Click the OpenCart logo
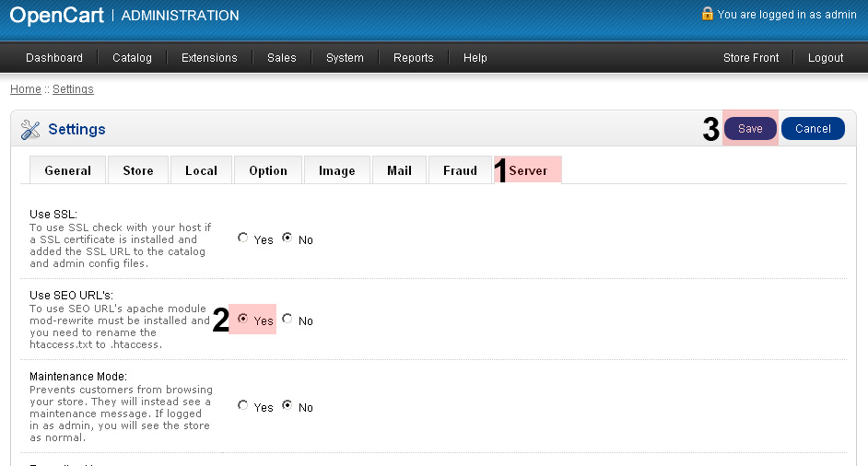 (x=55, y=15)
